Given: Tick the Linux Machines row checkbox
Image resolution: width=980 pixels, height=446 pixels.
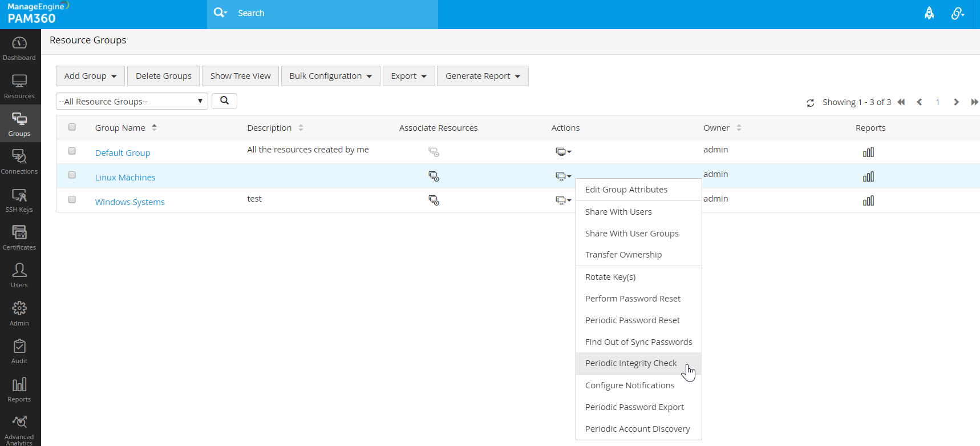Looking at the screenshot, I should [x=72, y=175].
